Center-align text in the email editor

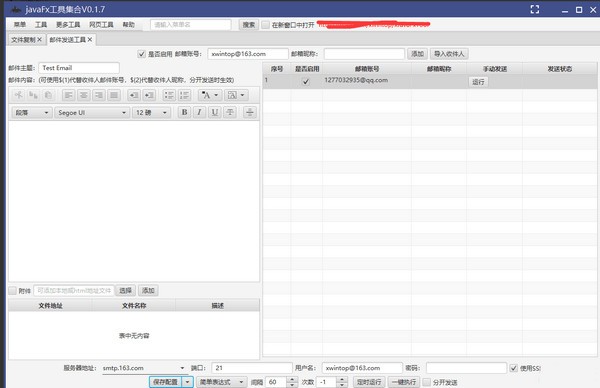[x=84, y=95]
